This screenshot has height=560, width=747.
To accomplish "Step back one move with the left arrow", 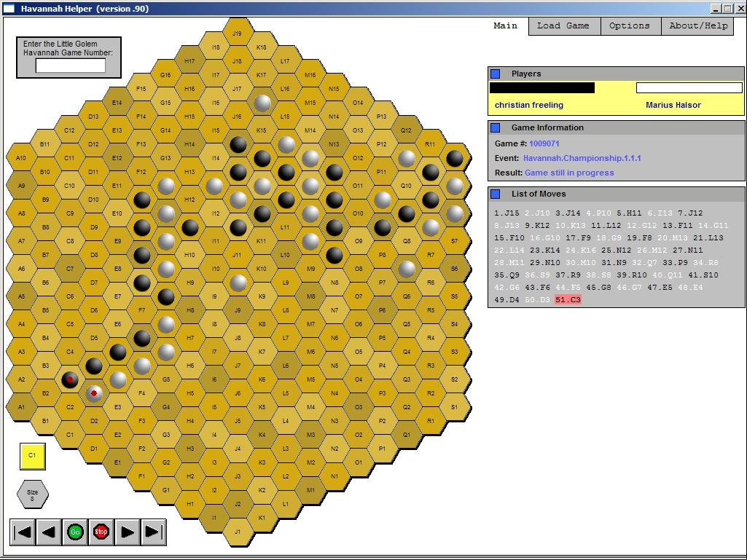I will click(49, 532).
